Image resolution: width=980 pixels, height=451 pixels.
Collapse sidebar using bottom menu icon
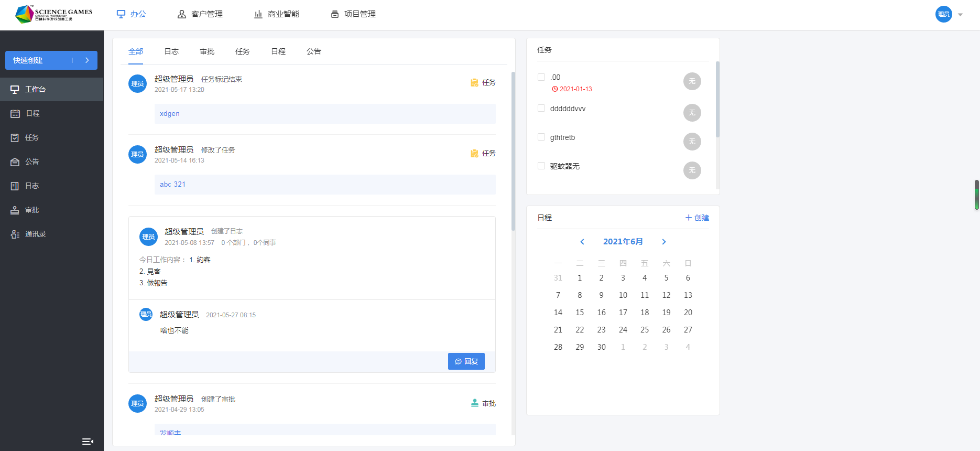[x=88, y=442]
